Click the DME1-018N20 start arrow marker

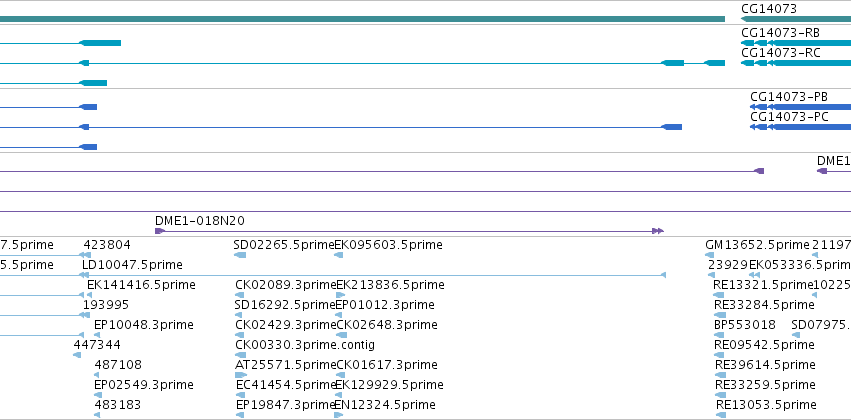pyautogui.click(x=160, y=231)
